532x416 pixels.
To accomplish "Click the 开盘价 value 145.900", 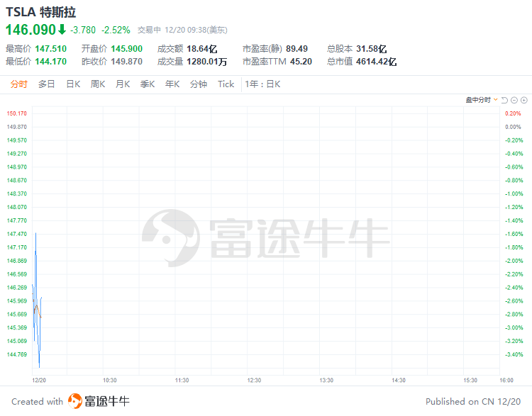I will point(127,49).
